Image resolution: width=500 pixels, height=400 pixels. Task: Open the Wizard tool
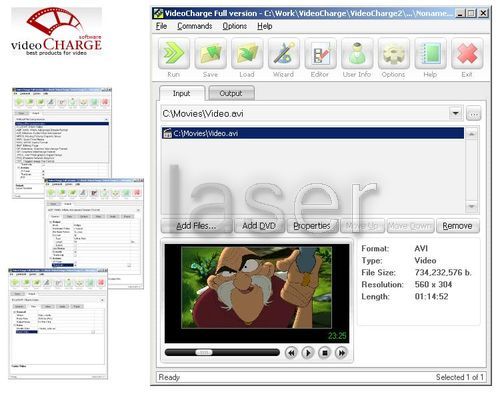(284, 53)
